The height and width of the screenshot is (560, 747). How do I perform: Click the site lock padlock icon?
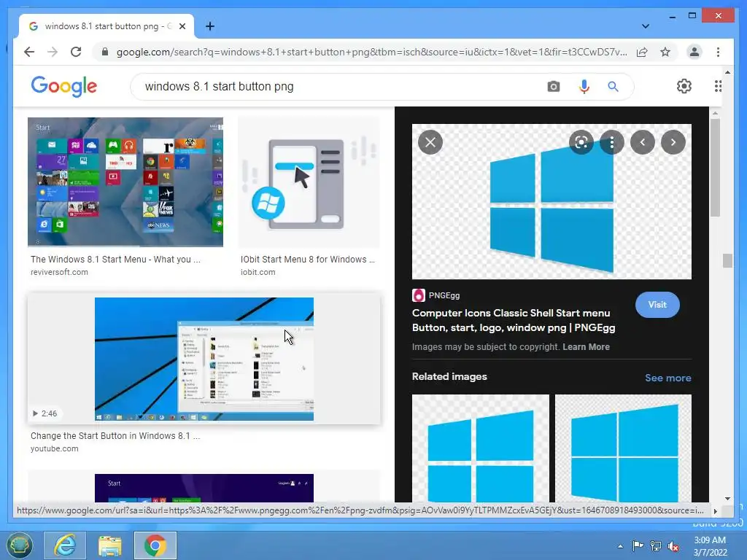tap(105, 52)
